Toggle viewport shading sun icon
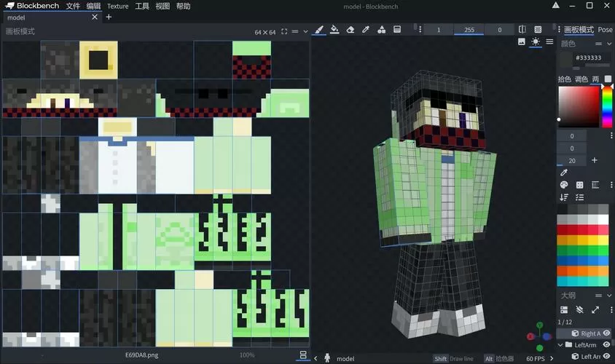This screenshot has width=615, height=364. [x=536, y=41]
